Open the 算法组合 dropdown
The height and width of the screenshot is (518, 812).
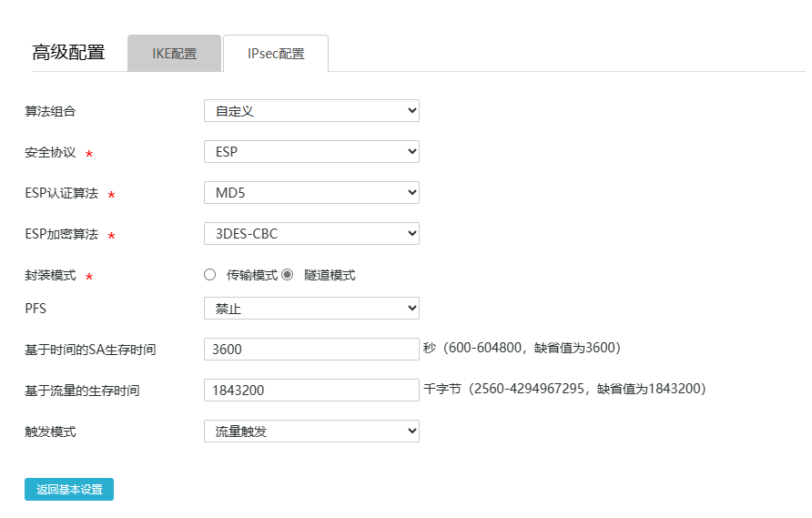click(311, 111)
